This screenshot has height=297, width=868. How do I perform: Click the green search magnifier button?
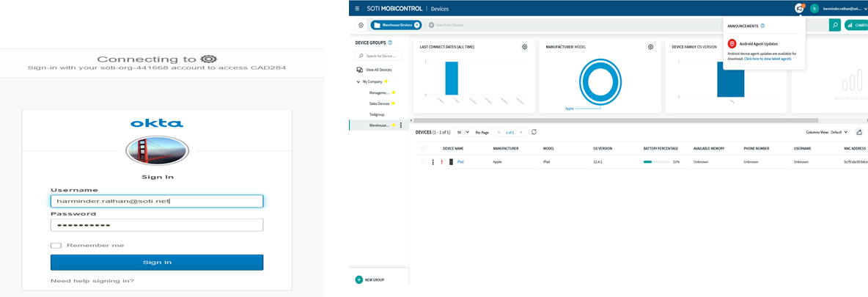[x=834, y=25]
